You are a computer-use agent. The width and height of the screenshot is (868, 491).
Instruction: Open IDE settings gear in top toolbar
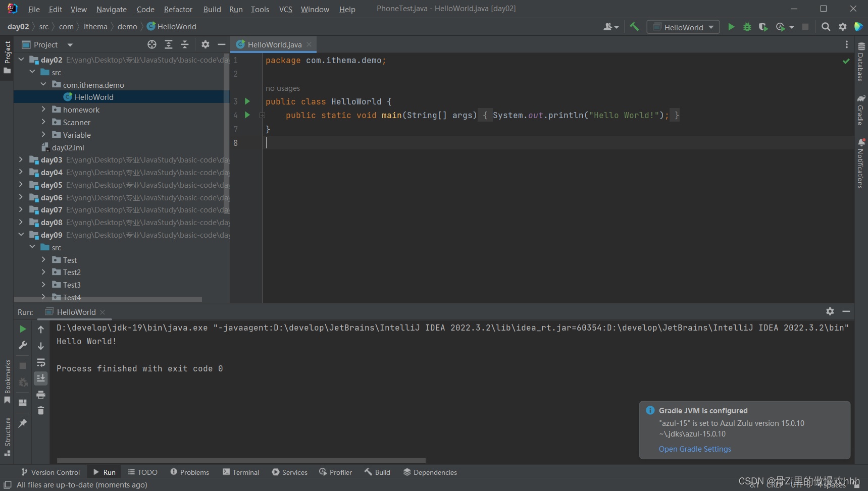click(x=842, y=27)
